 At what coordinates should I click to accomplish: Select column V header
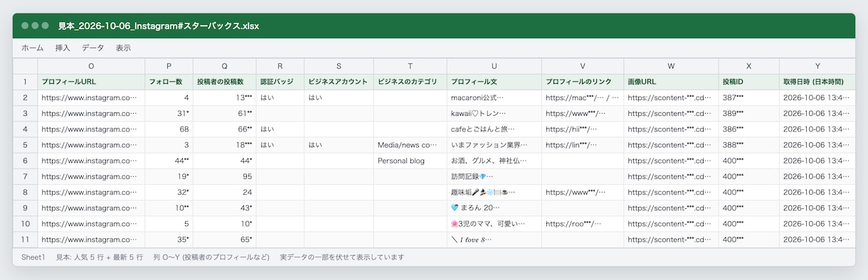click(583, 66)
